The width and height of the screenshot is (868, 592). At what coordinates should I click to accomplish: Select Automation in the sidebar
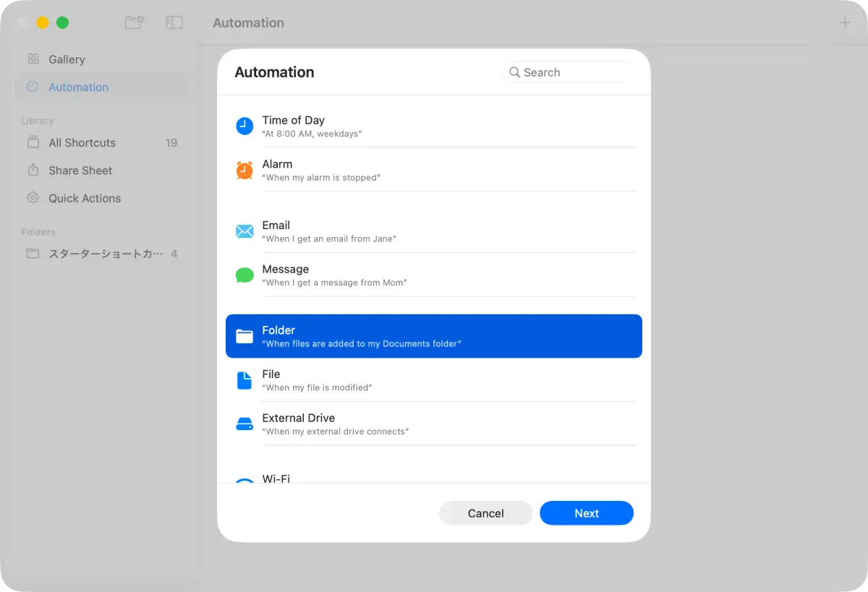point(78,87)
